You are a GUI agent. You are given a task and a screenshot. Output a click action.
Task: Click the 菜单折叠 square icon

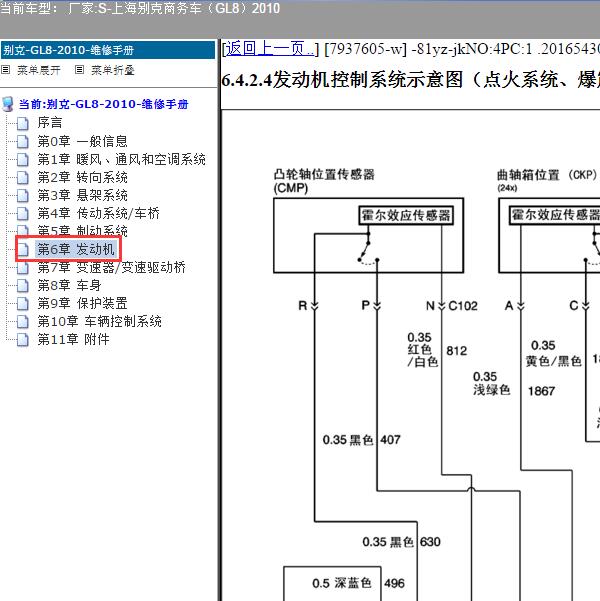coord(79,70)
